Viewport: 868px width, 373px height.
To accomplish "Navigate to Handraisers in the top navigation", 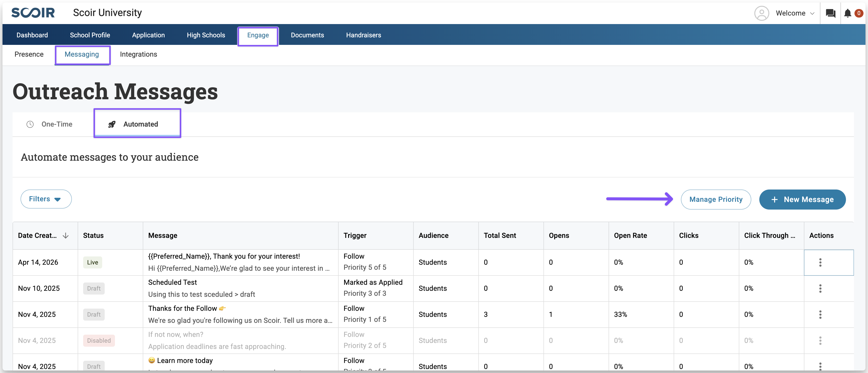I will (363, 35).
